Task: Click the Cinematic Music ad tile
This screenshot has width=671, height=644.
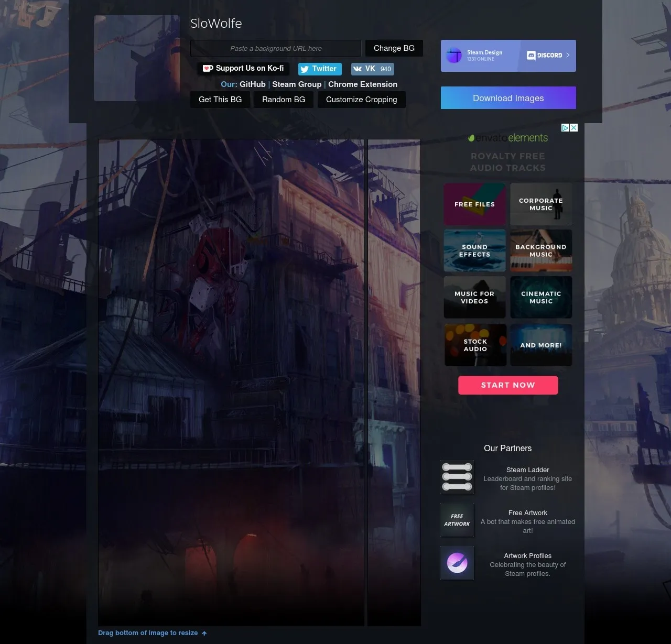Action: click(x=541, y=298)
